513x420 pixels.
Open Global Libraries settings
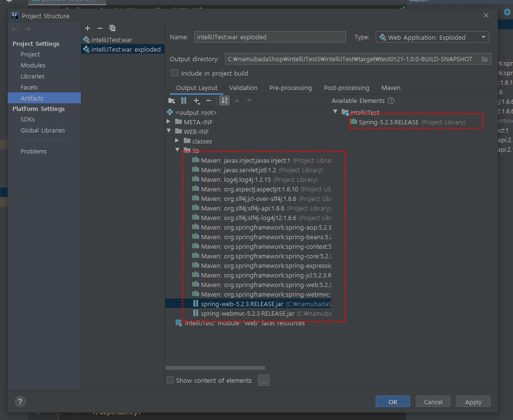click(44, 131)
